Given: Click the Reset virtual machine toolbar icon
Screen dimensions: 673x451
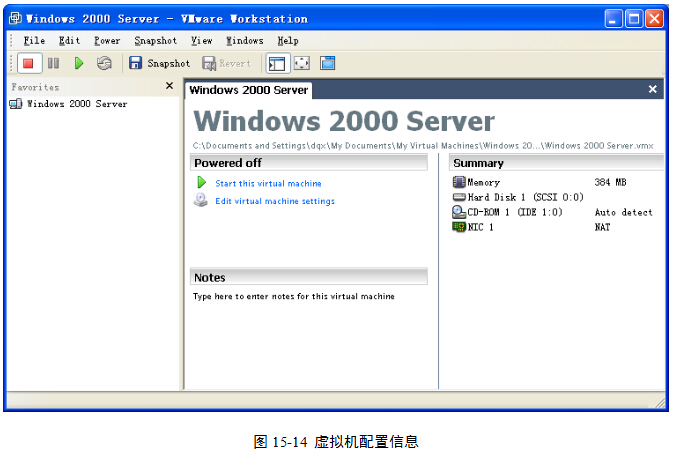Looking at the screenshot, I should pyautogui.click(x=104, y=64).
